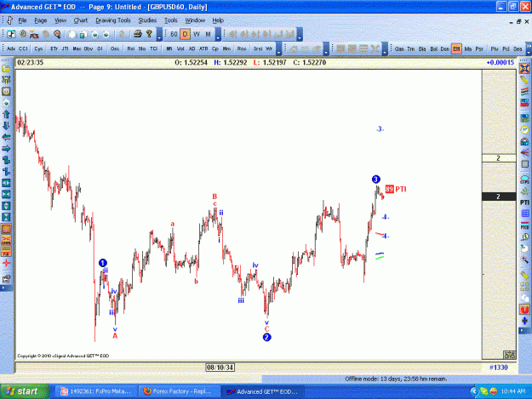Toggle the Monthly (M) timeframe button

coord(208,34)
